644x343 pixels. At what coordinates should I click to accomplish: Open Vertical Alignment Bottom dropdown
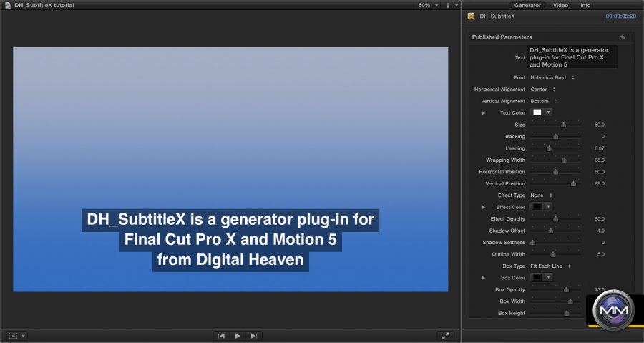click(544, 101)
